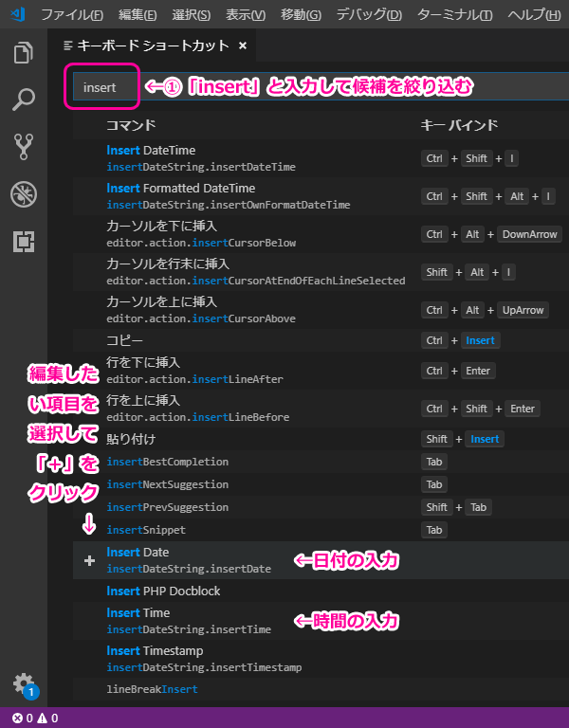The image size is (569, 728).
Task: Click the Shift + Alt + I keybinding
Action: coord(468,273)
